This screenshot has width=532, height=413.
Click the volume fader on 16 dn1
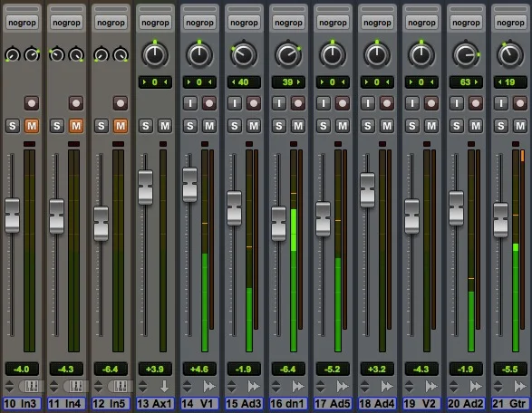coord(279,224)
